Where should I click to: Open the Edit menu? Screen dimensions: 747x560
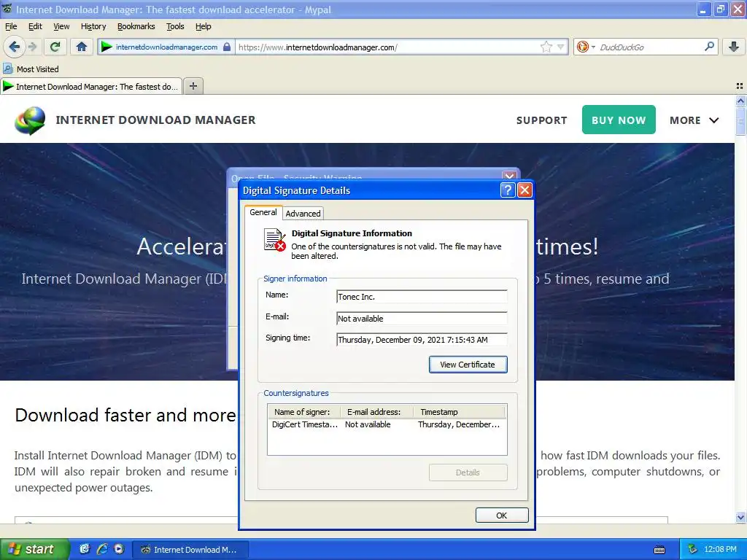[x=35, y=26]
